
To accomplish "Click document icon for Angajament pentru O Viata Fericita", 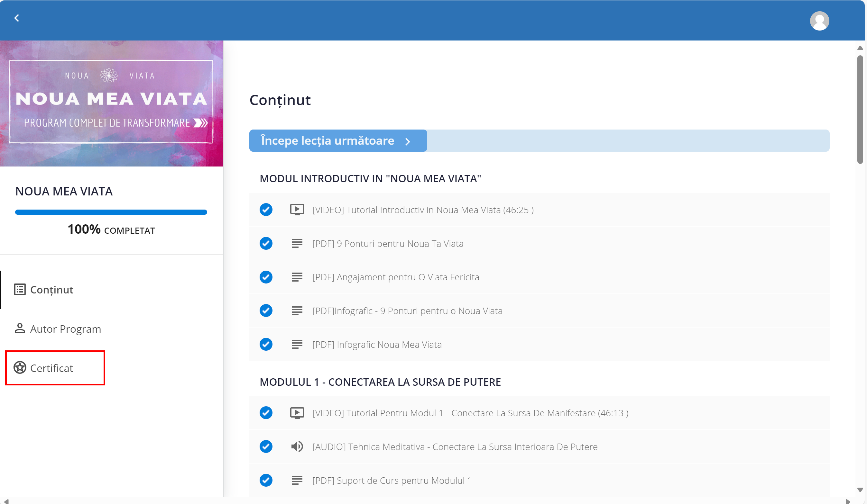I will click(x=297, y=277).
